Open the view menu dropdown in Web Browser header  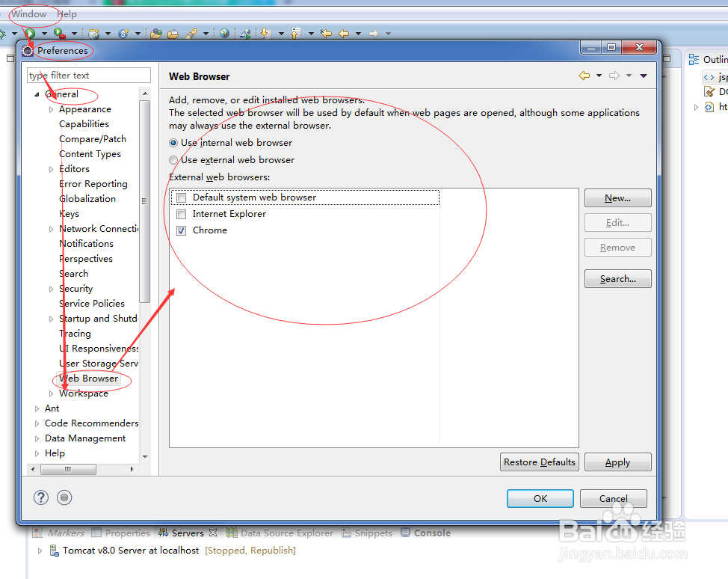(x=644, y=76)
